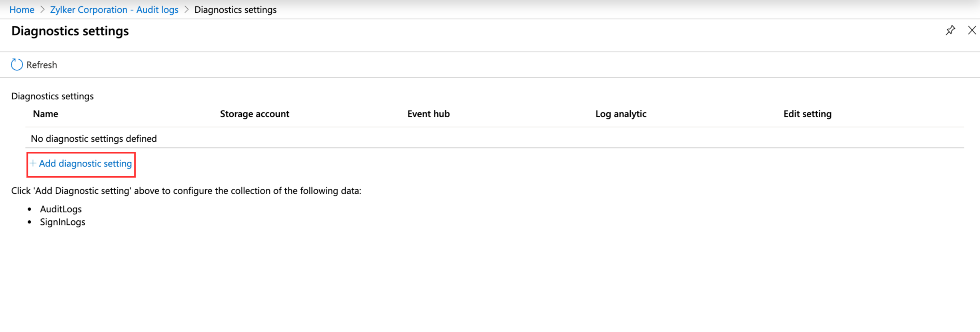The width and height of the screenshot is (980, 332).
Task: Select Add diagnostic setting
Action: pos(85,163)
